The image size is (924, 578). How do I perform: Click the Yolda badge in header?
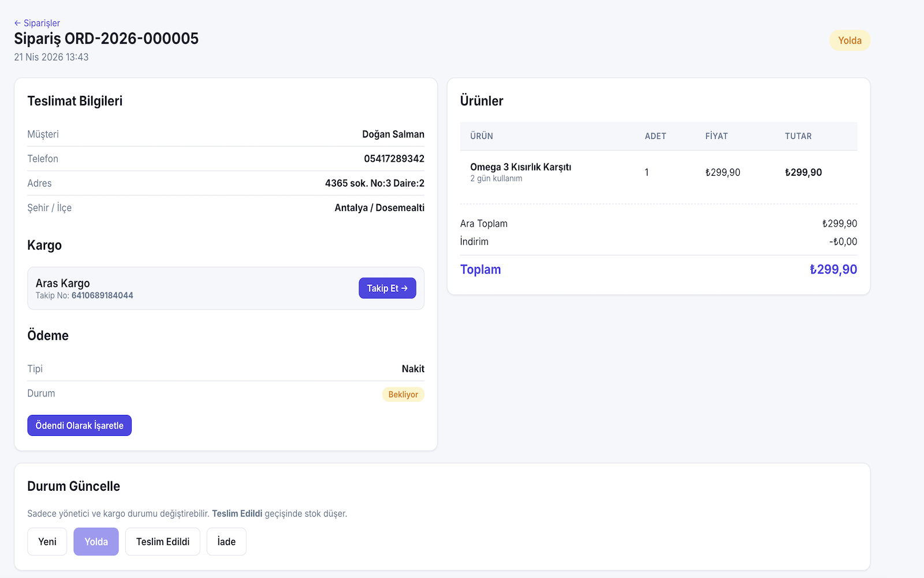(850, 40)
